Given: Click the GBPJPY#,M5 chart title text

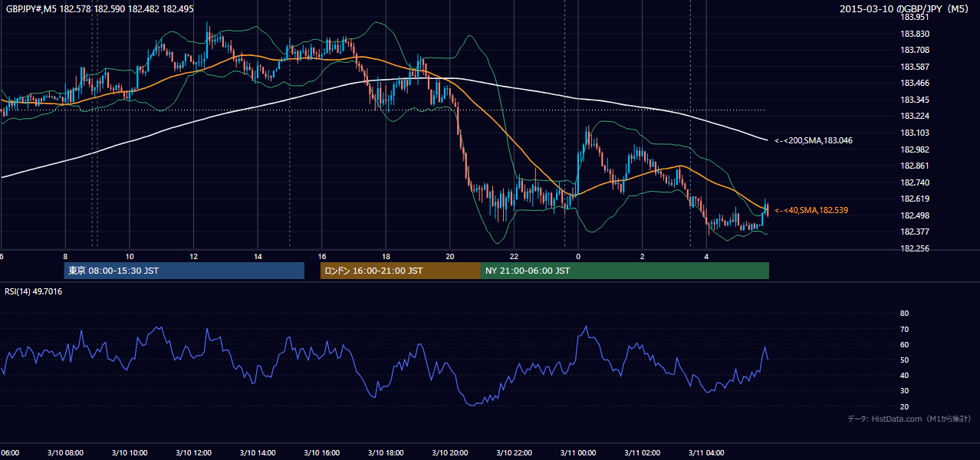Looking at the screenshot, I should [100, 8].
